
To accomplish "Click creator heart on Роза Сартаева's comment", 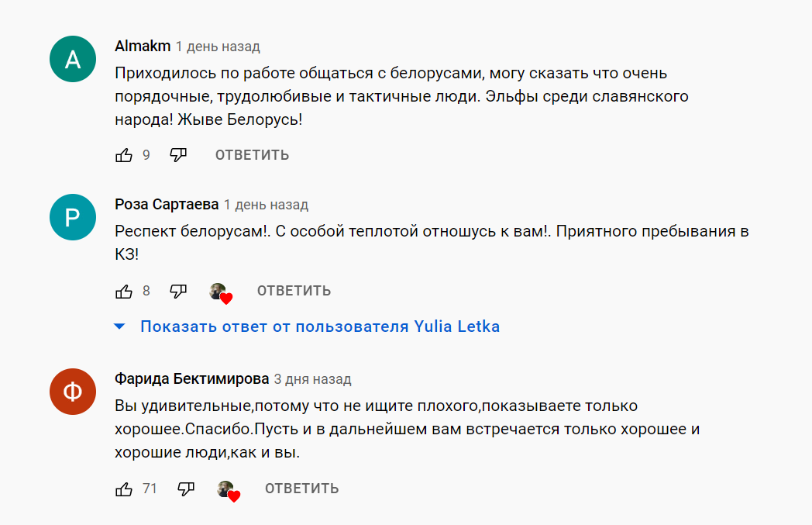I will pos(221,292).
